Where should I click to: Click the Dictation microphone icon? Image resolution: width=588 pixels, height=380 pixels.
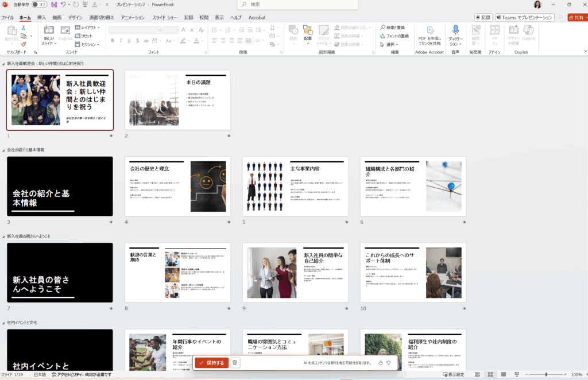[x=455, y=30]
